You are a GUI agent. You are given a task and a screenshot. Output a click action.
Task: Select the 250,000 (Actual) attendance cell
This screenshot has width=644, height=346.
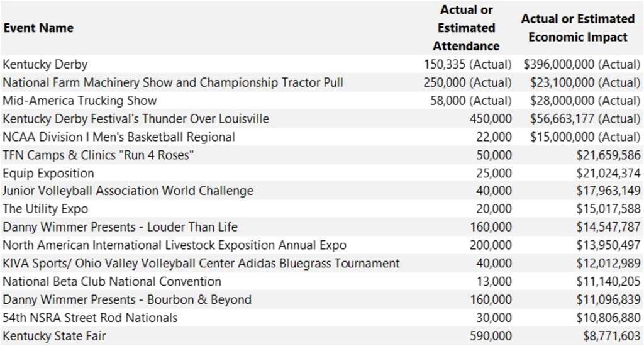(470, 82)
